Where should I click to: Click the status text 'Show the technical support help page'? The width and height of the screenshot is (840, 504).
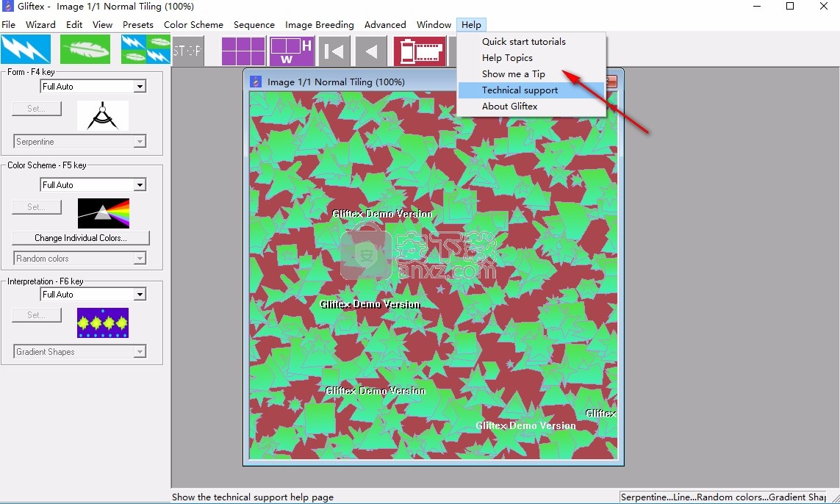point(253,497)
